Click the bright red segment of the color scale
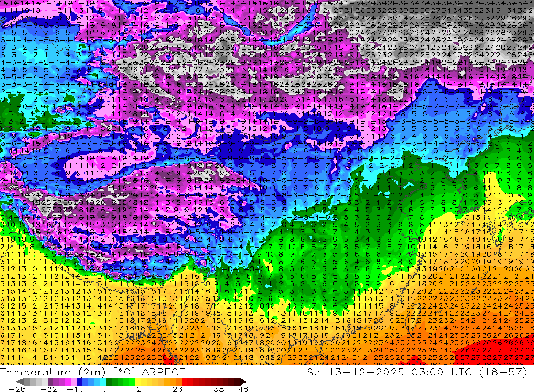The image size is (535, 392). pos(185,382)
